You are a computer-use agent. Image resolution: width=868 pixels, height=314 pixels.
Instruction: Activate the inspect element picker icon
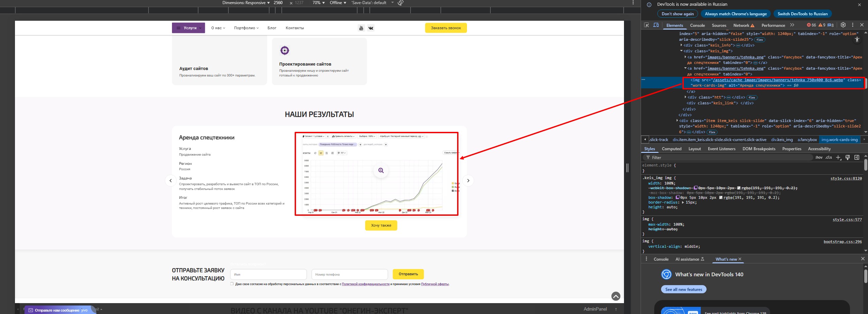pos(646,25)
